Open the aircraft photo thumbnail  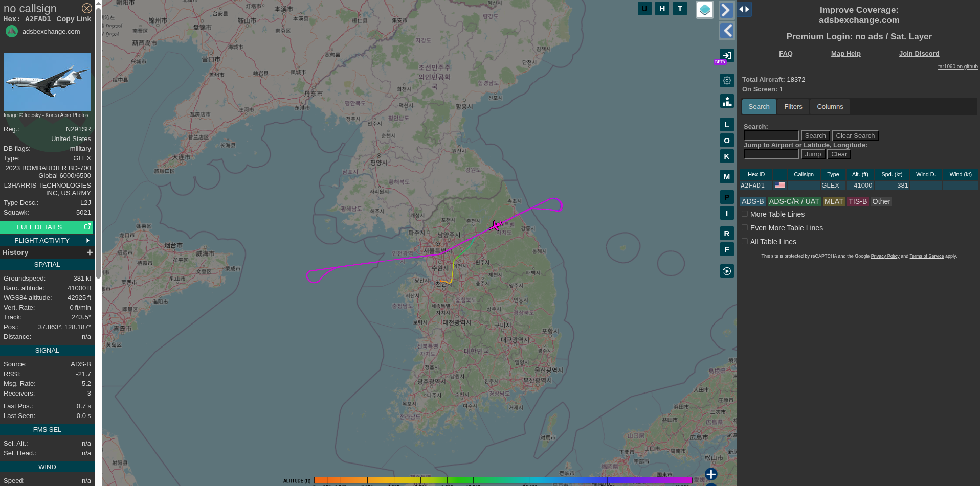click(47, 82)
